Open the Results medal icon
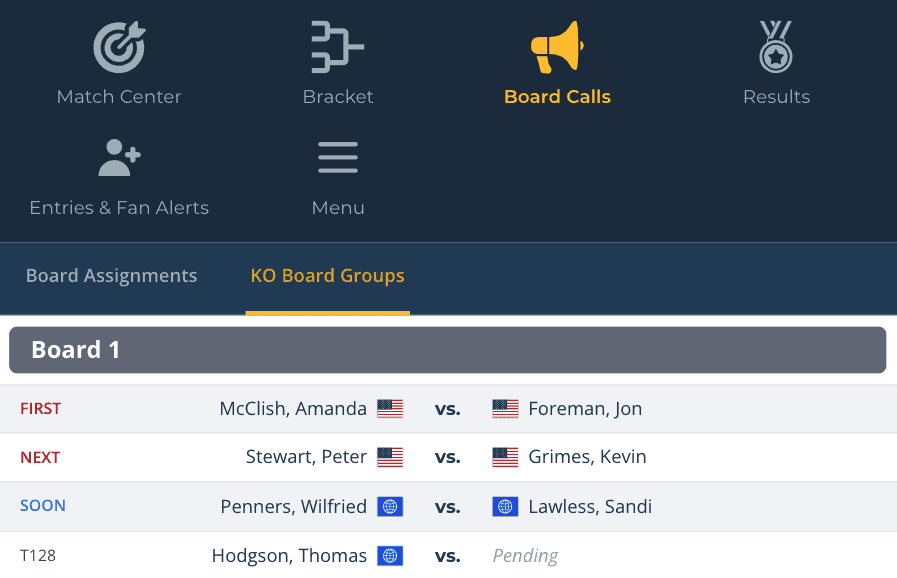This screenshot has height=578, width=897. pyautogui.click(x=776, y=47)
